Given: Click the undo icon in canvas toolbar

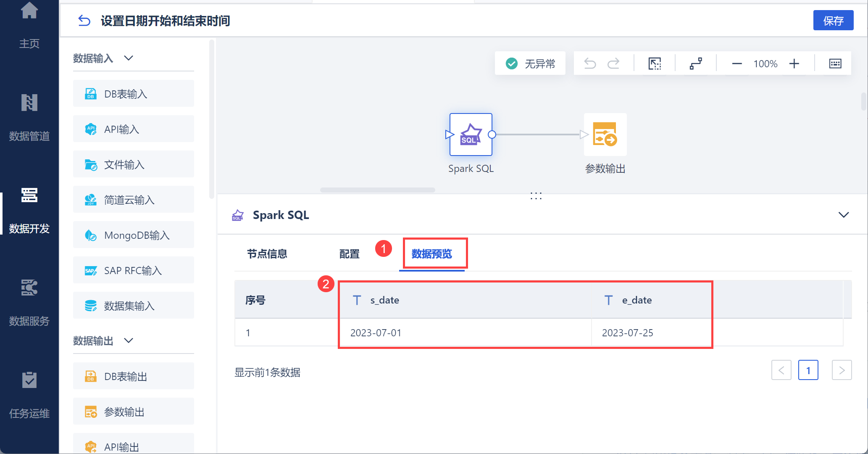Looking at the screenshot, I should point(590,63).
